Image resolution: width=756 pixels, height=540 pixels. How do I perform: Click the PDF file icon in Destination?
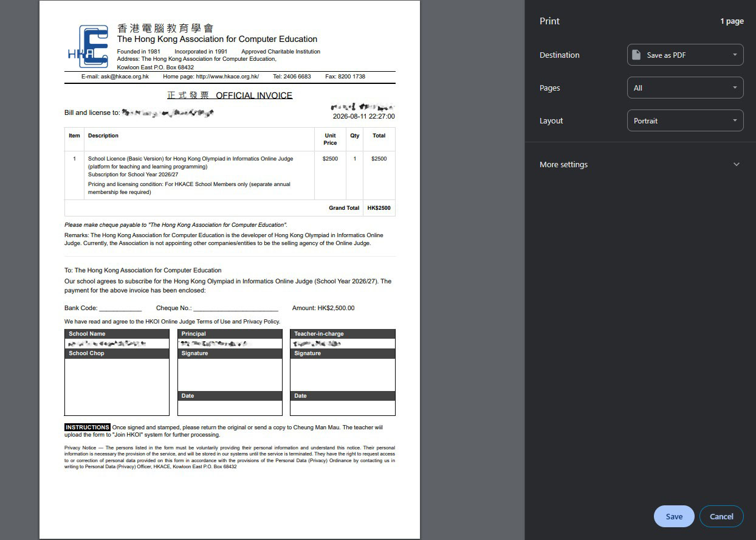click(636, 55)
